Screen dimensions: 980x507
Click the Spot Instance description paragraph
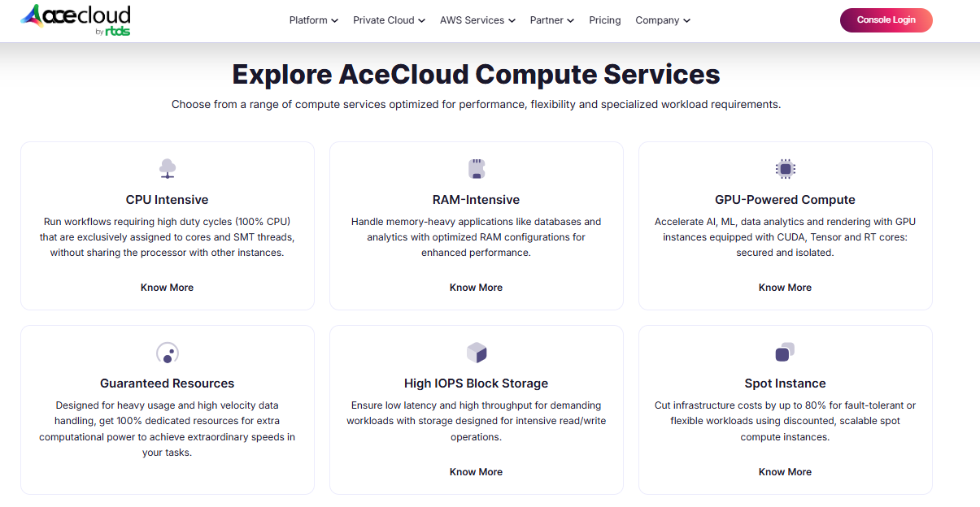(785, 421)
